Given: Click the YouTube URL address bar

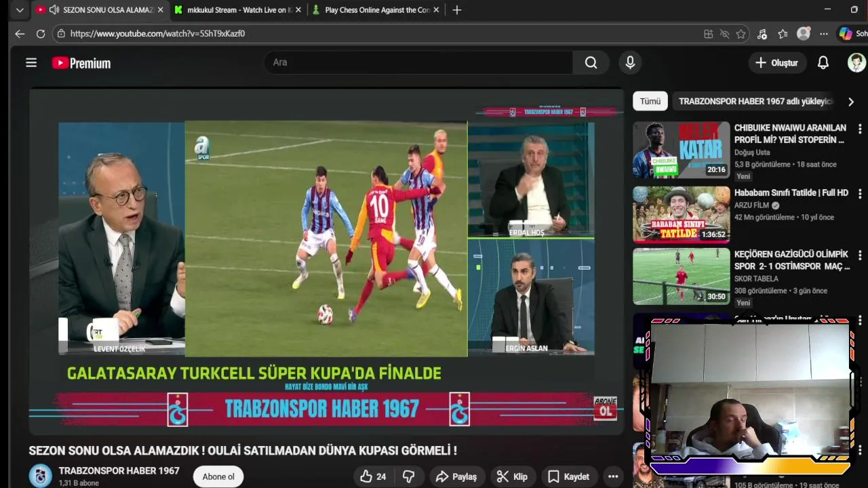Looking at the screenshot, I should (380, 33).
